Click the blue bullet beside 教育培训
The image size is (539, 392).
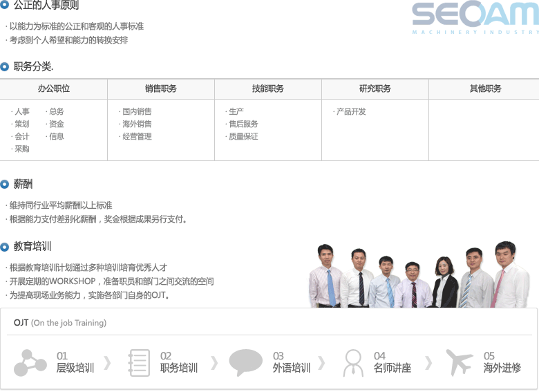4,247
